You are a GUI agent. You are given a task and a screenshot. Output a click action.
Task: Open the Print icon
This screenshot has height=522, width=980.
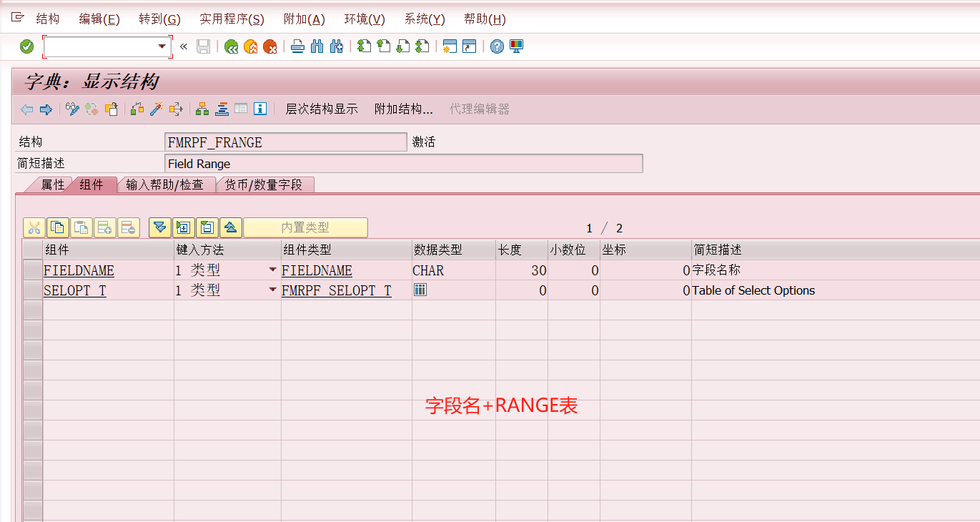pos(297,46)
